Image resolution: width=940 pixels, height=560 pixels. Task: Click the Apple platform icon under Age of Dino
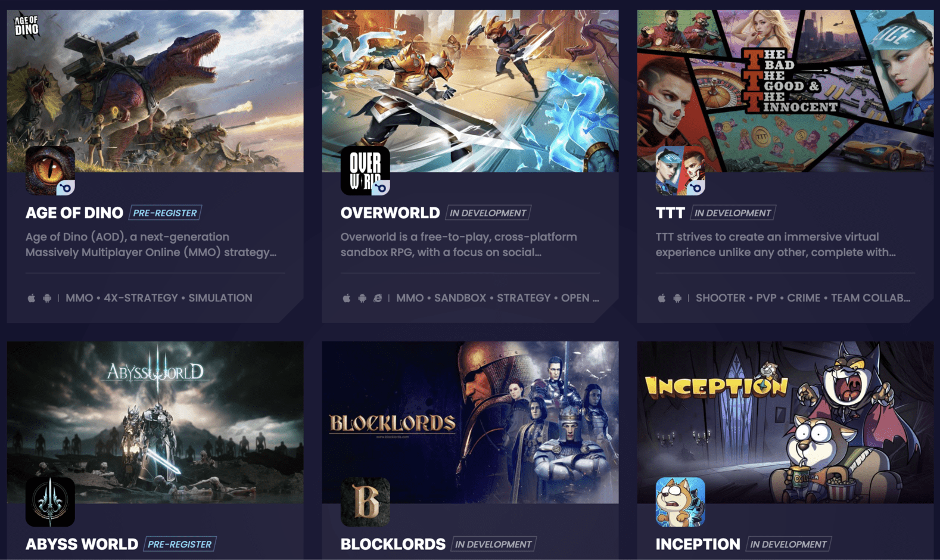(x=31, y=298)
